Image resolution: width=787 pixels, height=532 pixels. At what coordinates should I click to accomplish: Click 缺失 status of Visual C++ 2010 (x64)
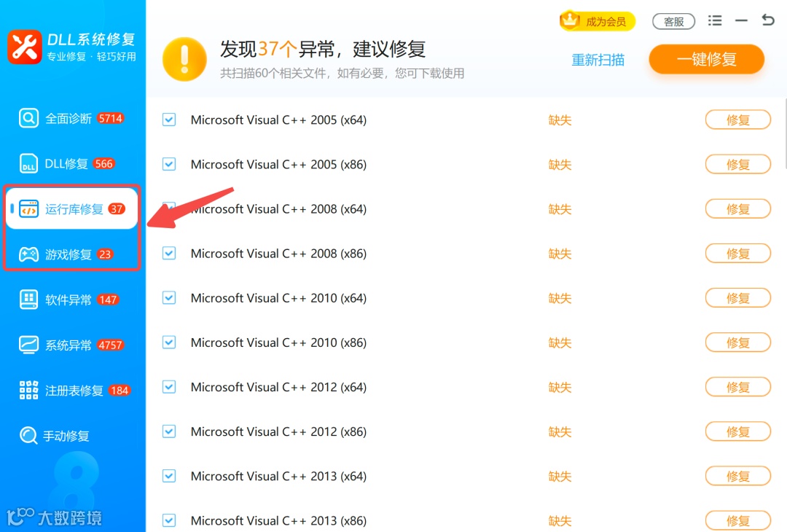point(560,298)
